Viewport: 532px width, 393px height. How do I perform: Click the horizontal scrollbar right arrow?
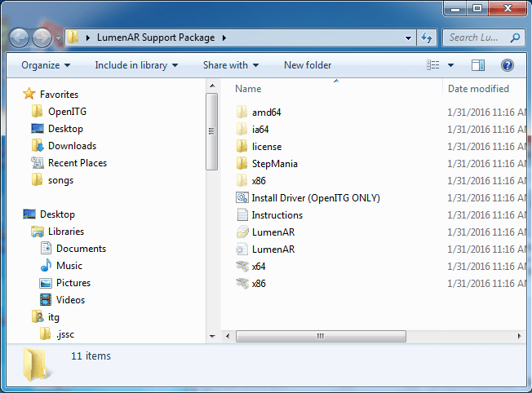click(x=520, y=336)
